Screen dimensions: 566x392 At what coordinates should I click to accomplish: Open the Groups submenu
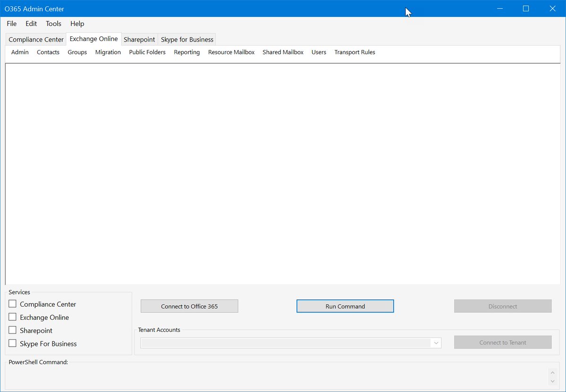pyautogui.click(x=77, y=52)
